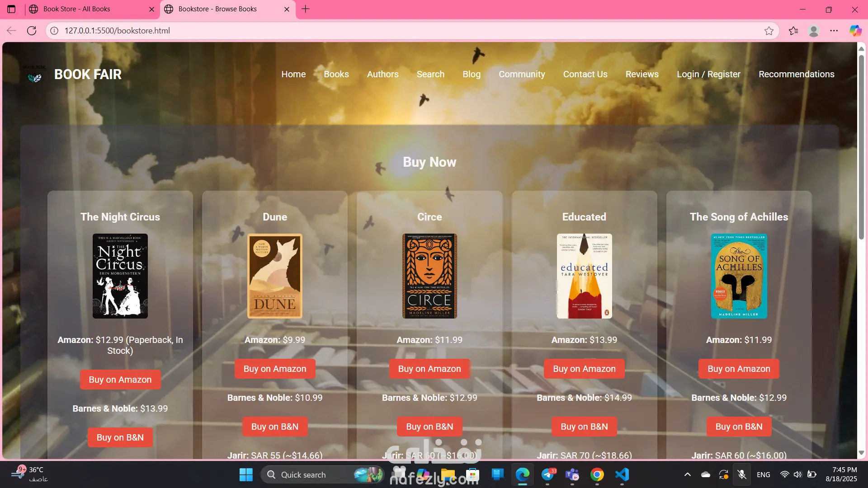Open the battery status tray icon

coord(812,474)
